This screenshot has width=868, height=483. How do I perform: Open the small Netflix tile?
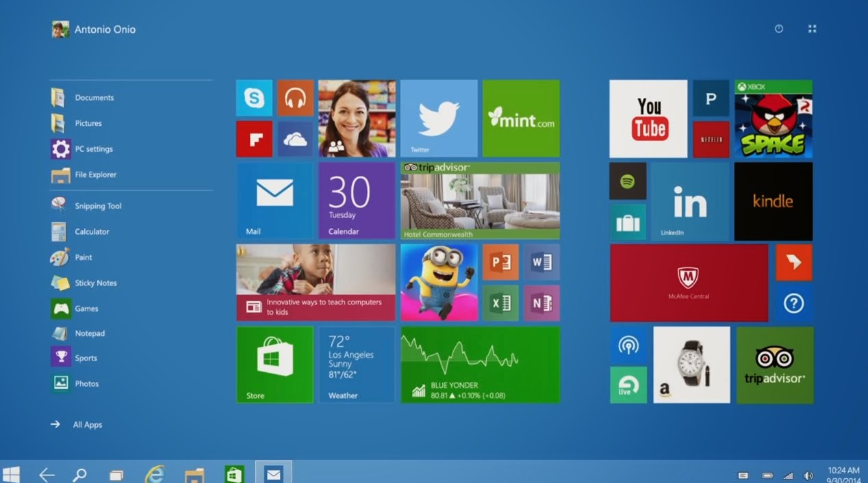pos(711,139)
